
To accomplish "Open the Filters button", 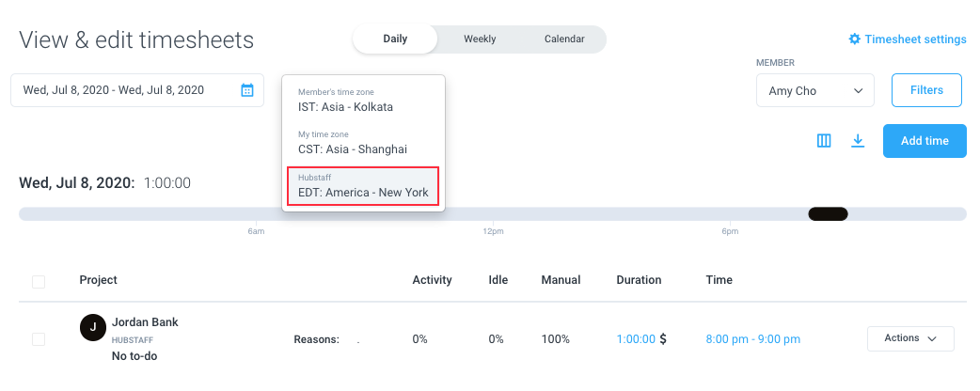I will point(926,90).
